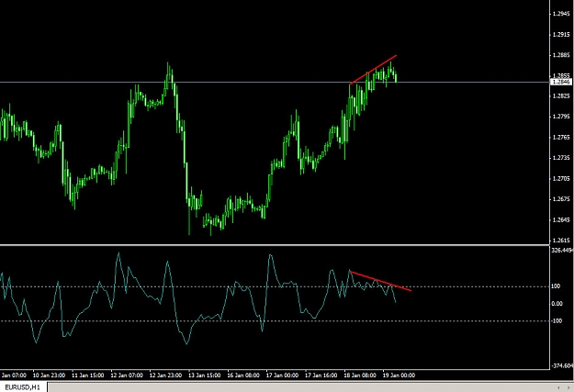This screenshot has width=574, height=392.
Task: Click the 17 Jan 16:00 time label
Action: 321,375
